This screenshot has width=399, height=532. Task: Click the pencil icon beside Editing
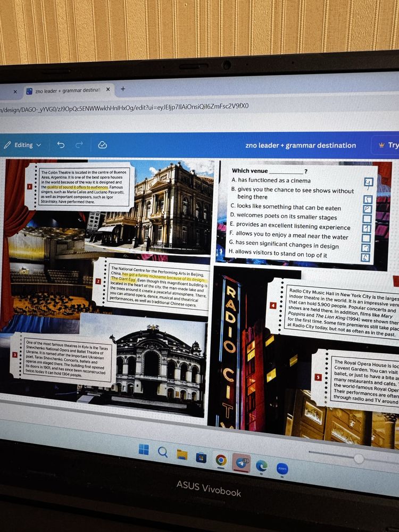[7, 145]
